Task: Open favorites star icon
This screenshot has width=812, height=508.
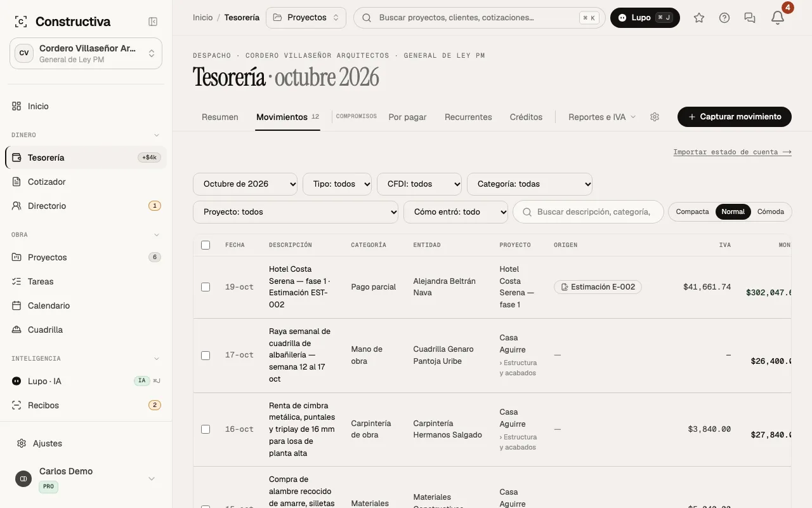Action: coord(699,18)
